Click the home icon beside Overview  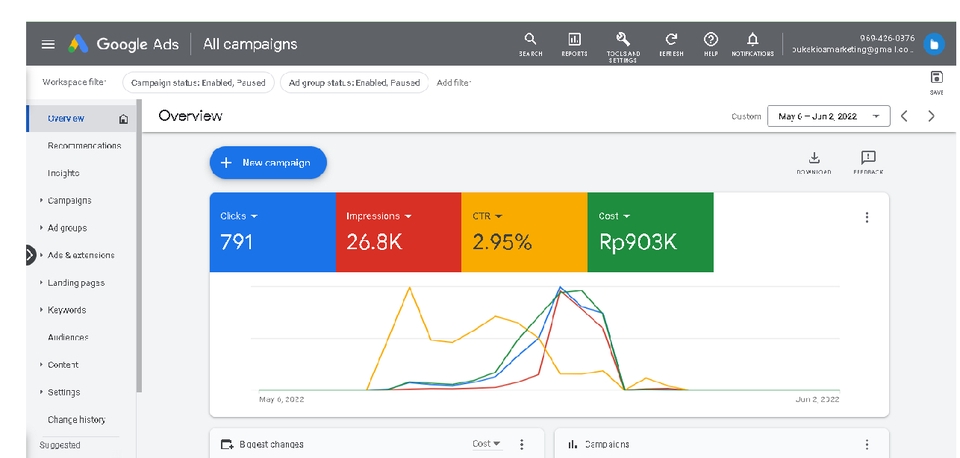124,119
